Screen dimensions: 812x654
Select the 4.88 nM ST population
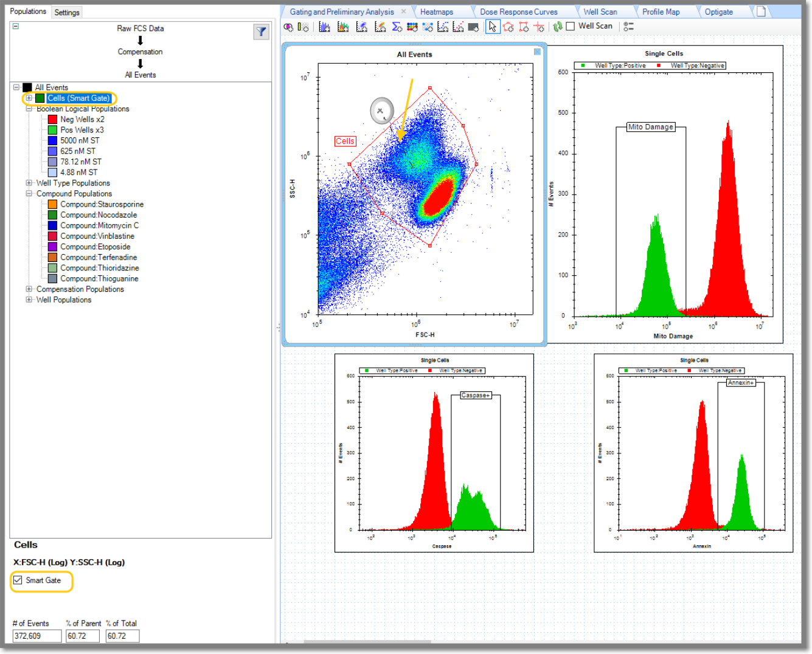[78, 173]
